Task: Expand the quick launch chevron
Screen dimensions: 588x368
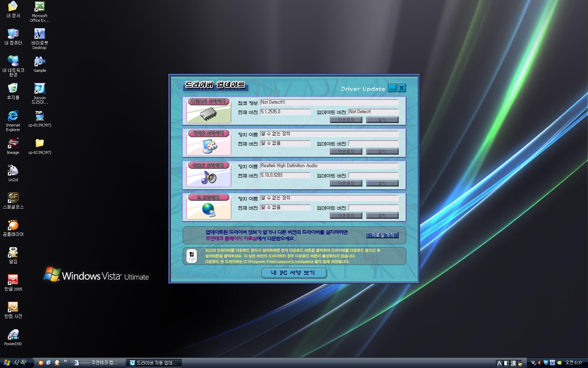Action: pos(65,362)
